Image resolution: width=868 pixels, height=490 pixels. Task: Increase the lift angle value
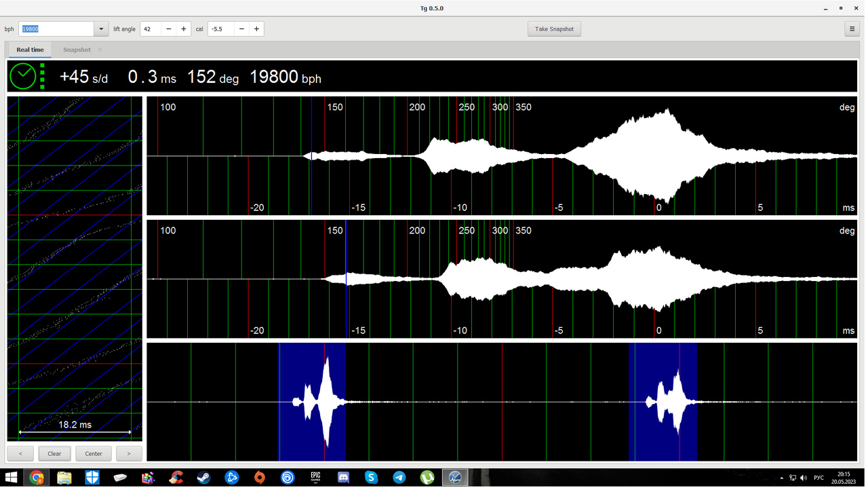tap(183, 29)
